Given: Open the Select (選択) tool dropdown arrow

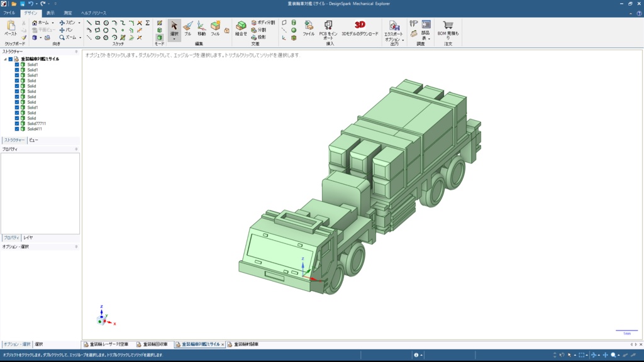Looking at the screenshot, I should (x=174, y=39).
